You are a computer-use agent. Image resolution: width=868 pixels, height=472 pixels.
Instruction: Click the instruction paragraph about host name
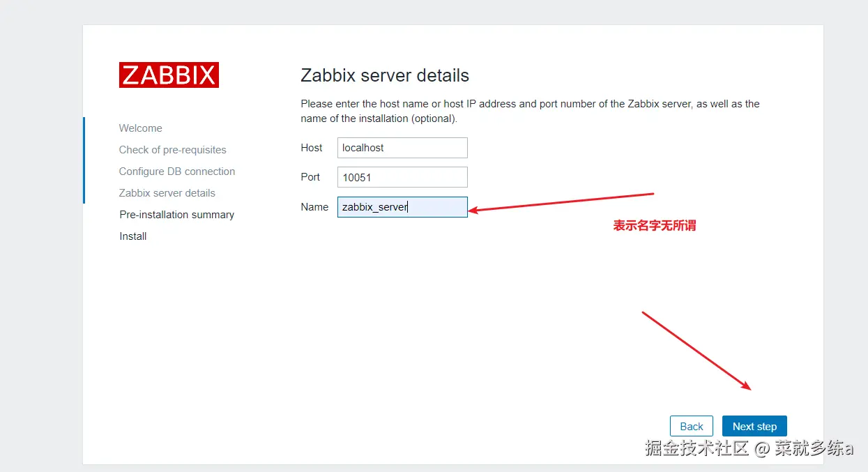[x=530, y=111]
